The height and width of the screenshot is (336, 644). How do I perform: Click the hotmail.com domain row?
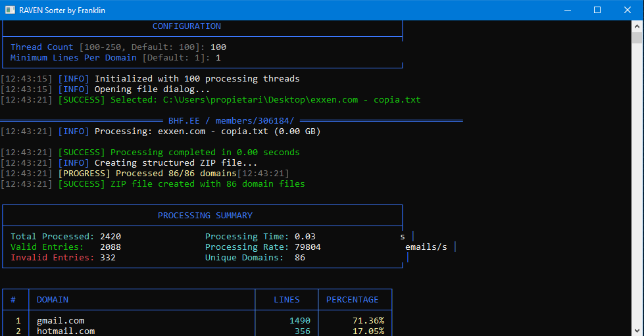[197, 331]
